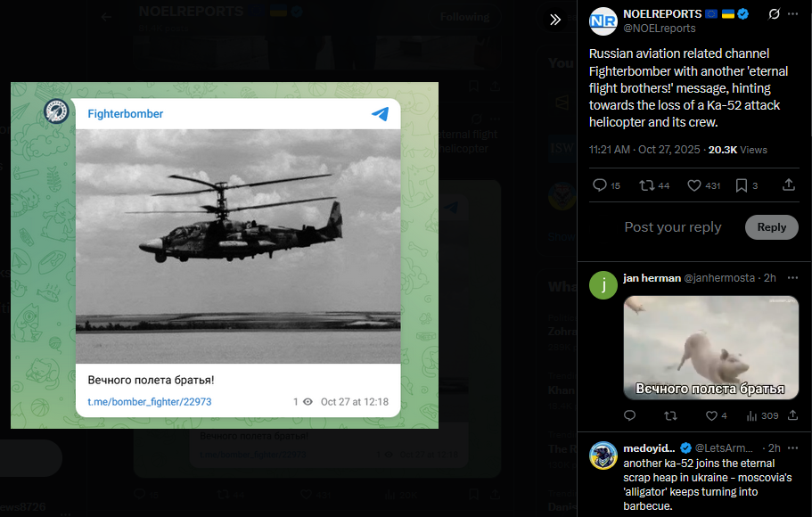The width and height of the screenshot is (812, 517).
Task: Open medoyid's @LetsArm handle
Action: click(724, 448)
